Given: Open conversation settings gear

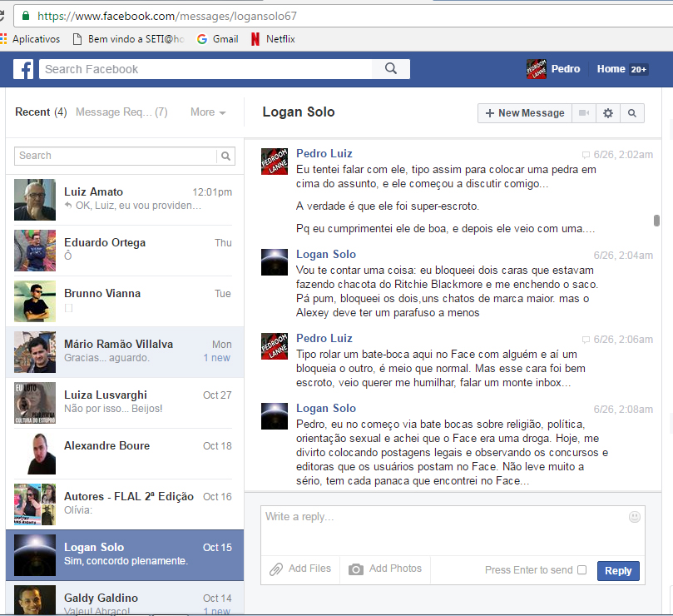Looking at the screenshot, I should click(608, 113).
